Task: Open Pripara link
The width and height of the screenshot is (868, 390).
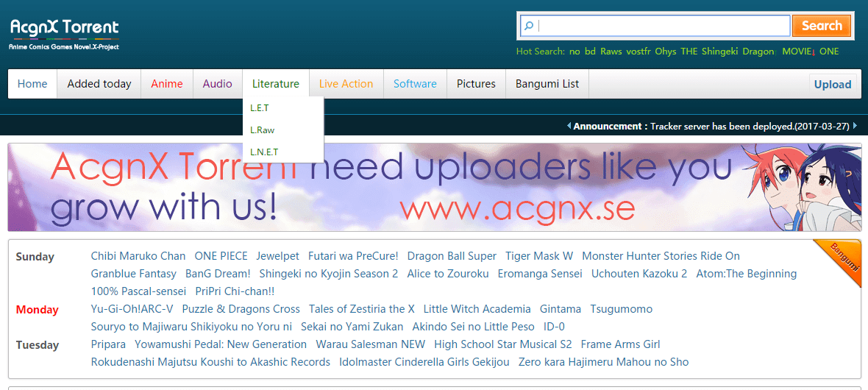Action: [x=108, y=344]
